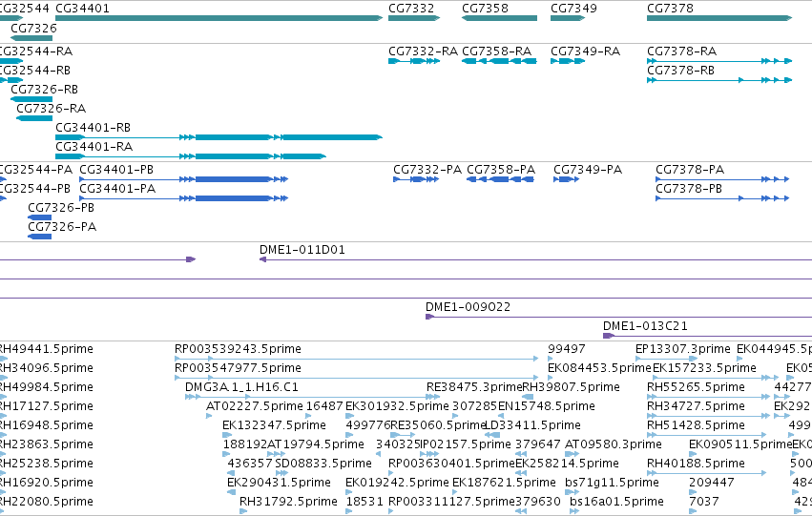Select BAC clone DME1-013C21
Screen dimensions: 812x516
pos(707,336)
